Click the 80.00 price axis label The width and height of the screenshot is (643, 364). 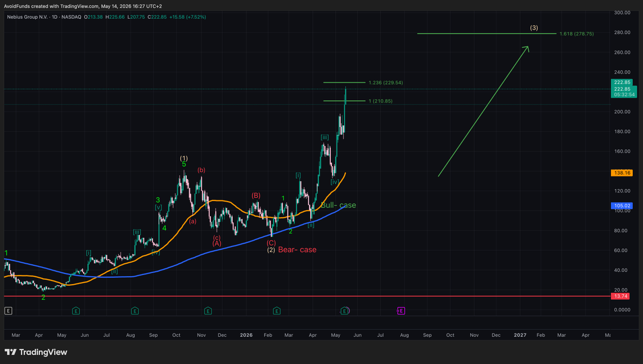(x=622, y=231)
